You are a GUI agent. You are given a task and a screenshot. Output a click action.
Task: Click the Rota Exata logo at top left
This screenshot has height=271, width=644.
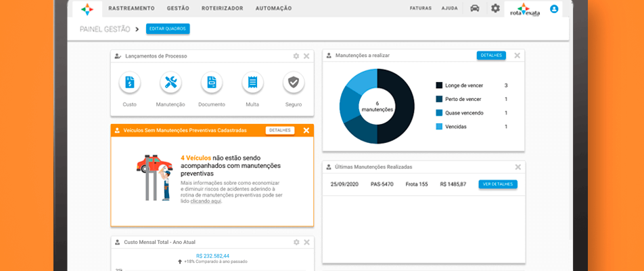tap(87, 9)
